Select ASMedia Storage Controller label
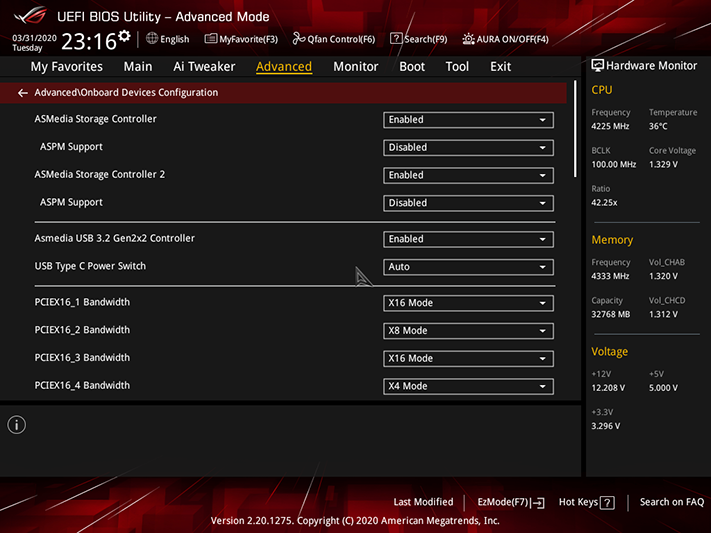Viewport: 711px width, 533px height. click(95, 119)
